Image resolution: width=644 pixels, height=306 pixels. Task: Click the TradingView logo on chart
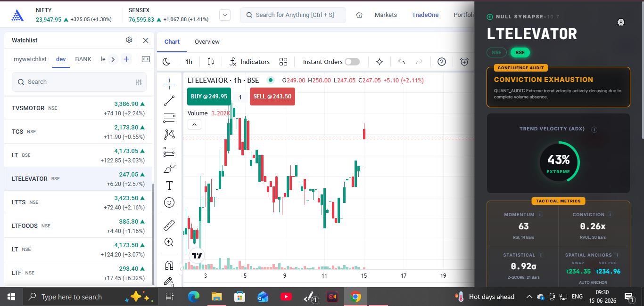pos(197,256)
